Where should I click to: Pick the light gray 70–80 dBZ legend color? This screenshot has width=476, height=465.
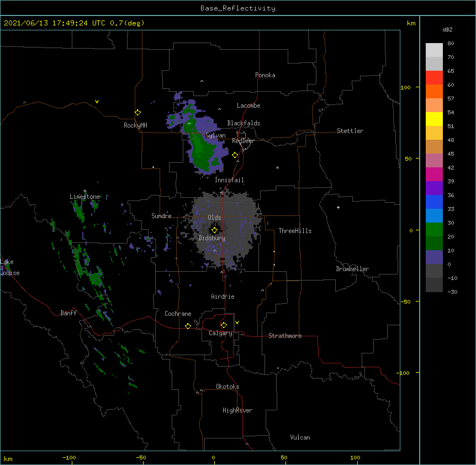pos(434,50)
